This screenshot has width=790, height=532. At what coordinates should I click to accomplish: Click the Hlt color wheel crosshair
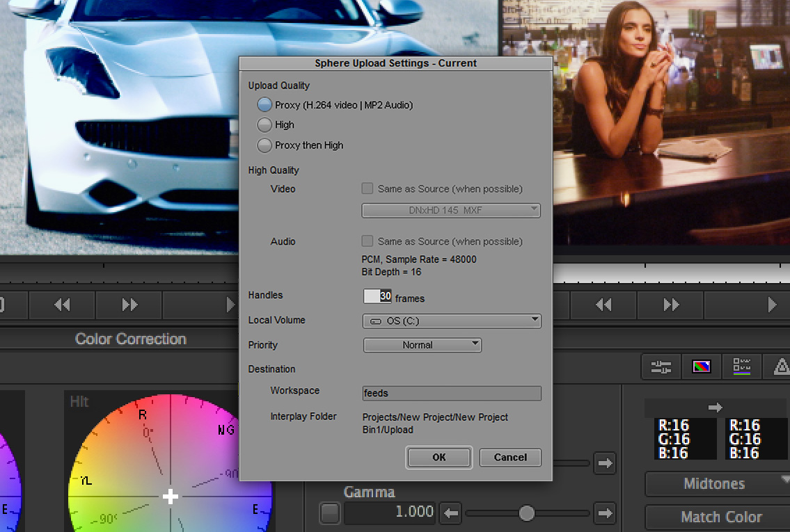171,497
